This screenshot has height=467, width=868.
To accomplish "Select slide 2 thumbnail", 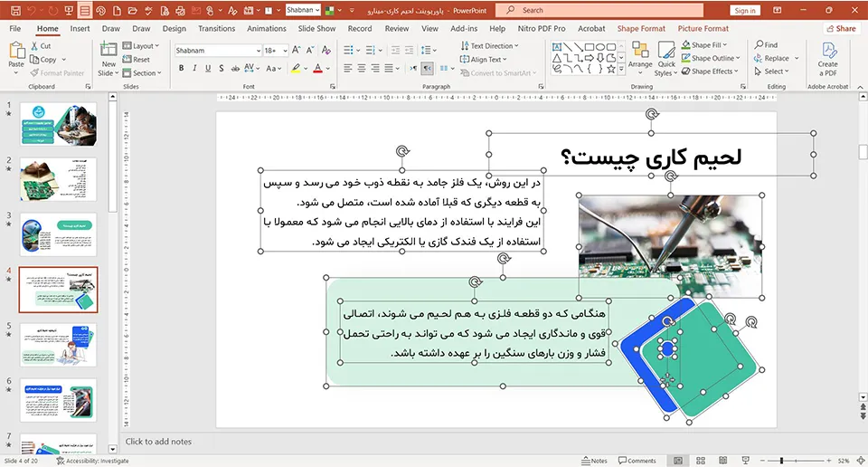I will pyautogui.click(x=58, y=179).
